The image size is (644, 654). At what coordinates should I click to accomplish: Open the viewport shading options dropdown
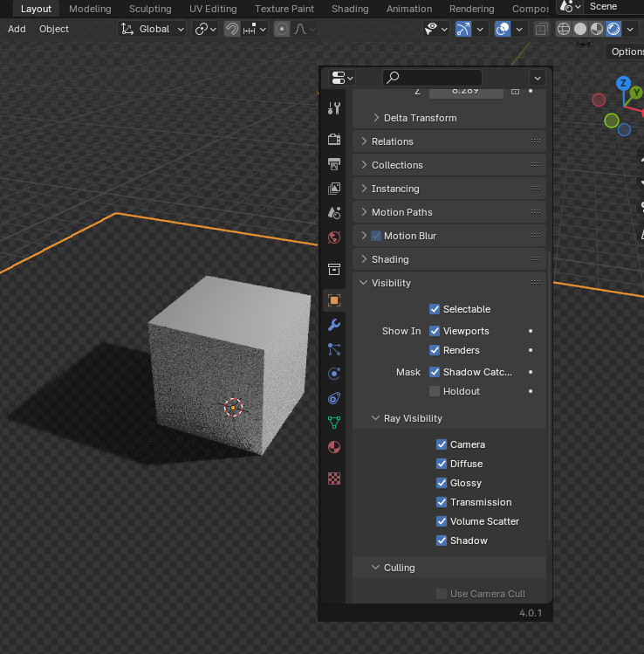630,29
